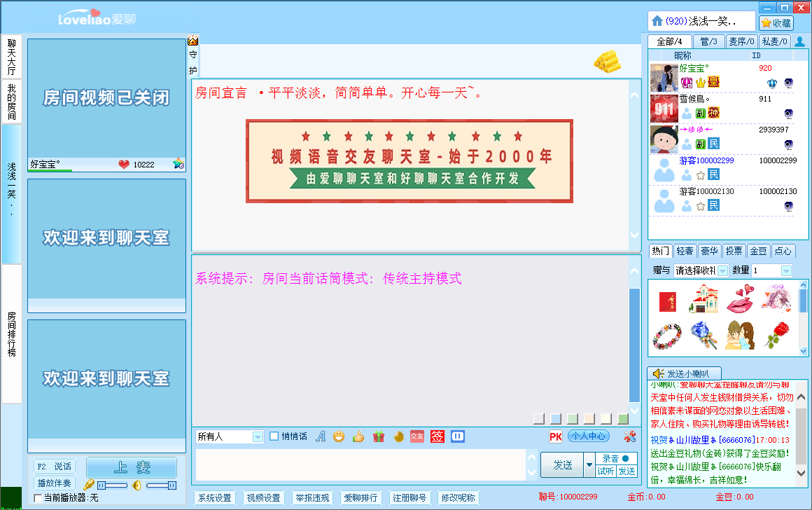Open 系统设置 system settings
Image resolution: width=812 pixels, height=510 pixels.
[x=215, y=498]
